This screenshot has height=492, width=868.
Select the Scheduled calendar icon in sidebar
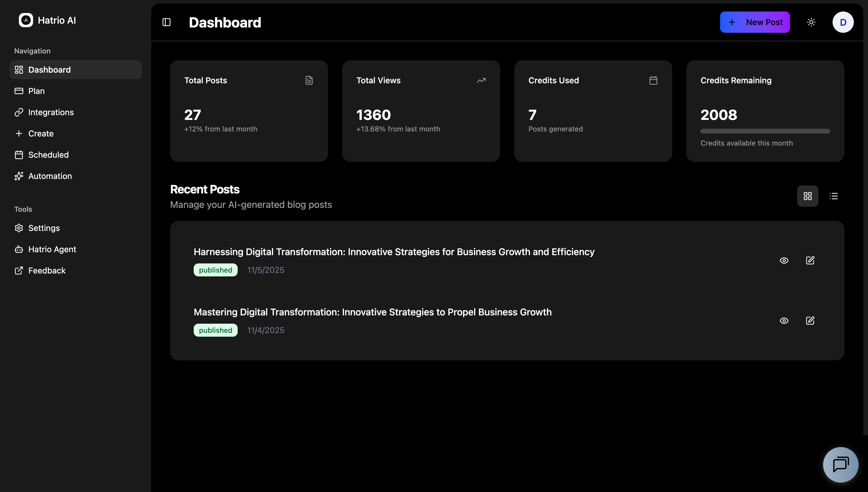(x=19, y=155)
